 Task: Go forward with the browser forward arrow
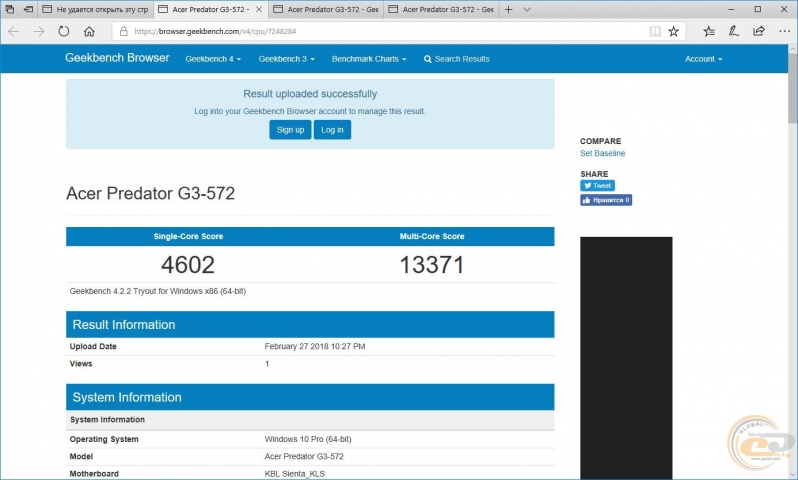[x=39, y=32]
